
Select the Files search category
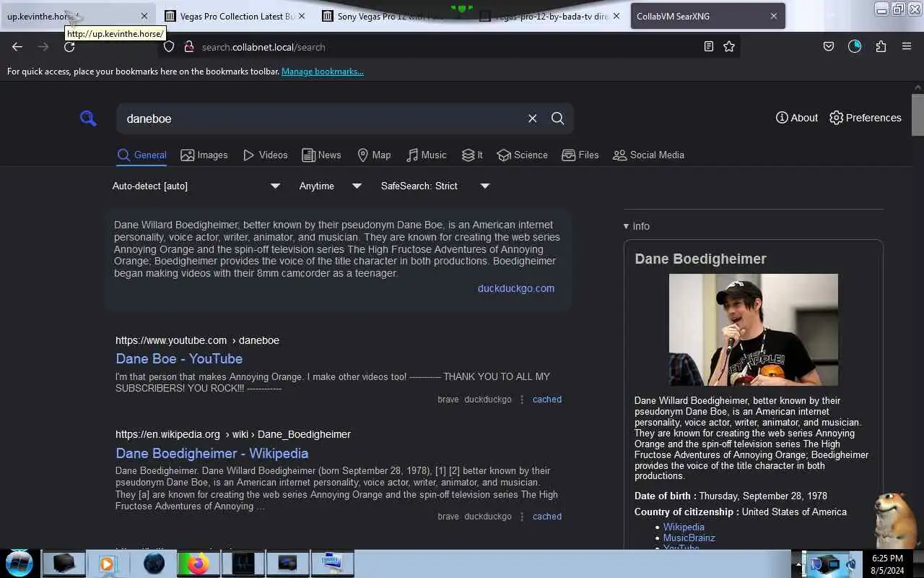tap(580, 155)
